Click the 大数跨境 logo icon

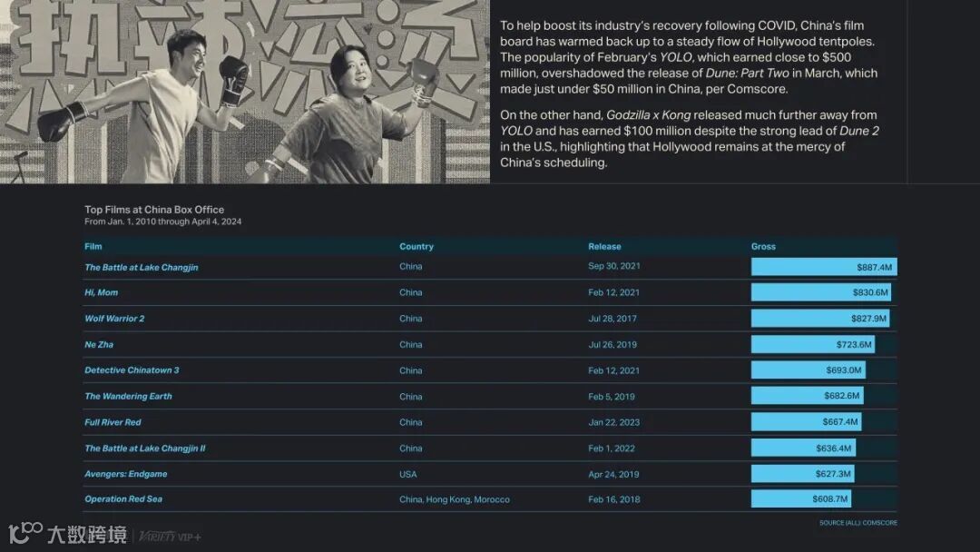pos(25,533)
